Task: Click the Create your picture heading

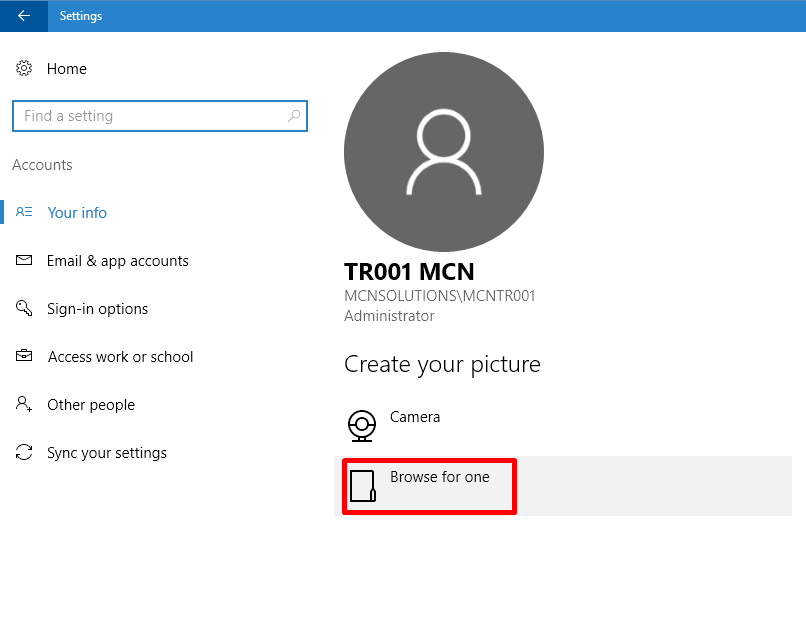Action: point(442,364)
